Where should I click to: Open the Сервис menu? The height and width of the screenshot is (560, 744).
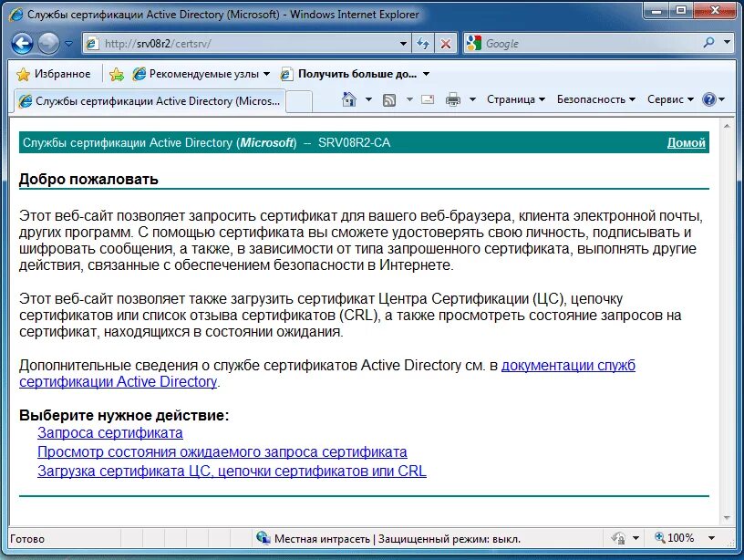click(x=670, y=99)
